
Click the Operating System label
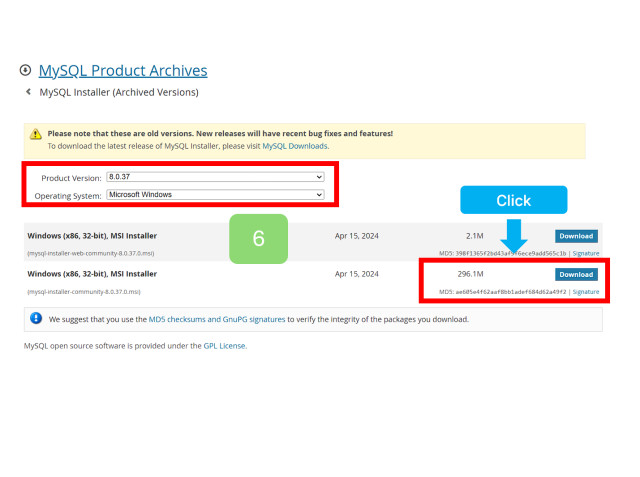tap(68, 196)
